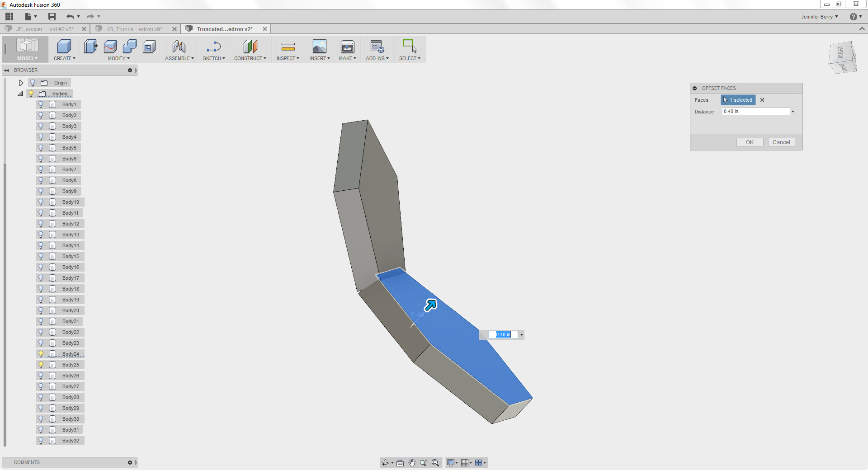Screen dimensions: 868x470
Task: Click the Distance input field in dialog
Action: (x=756, y=112)
